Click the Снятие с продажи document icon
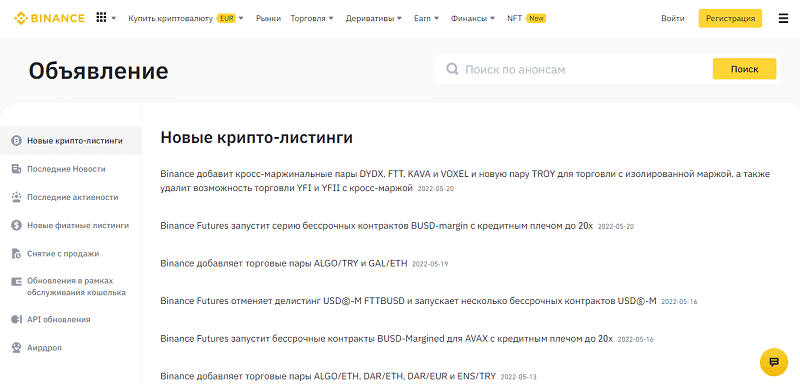The height and width of the screenshot is (384, 800). coord(16,253)
